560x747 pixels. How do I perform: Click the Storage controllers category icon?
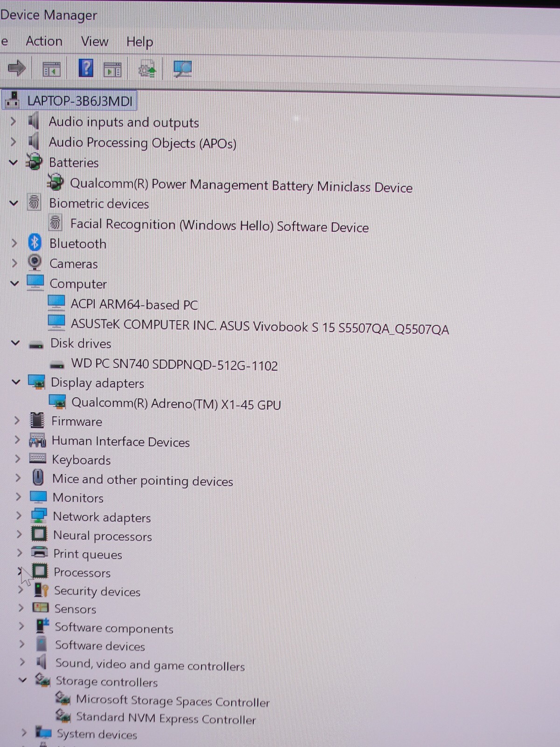click(x=42, y=680)
